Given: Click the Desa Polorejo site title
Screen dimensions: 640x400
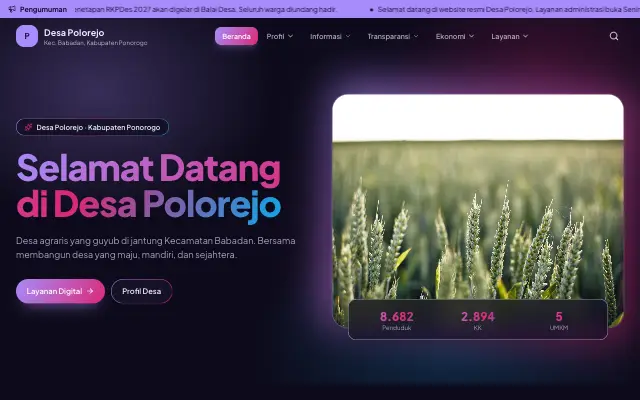Looking at the screenshot, I should 74,33.
